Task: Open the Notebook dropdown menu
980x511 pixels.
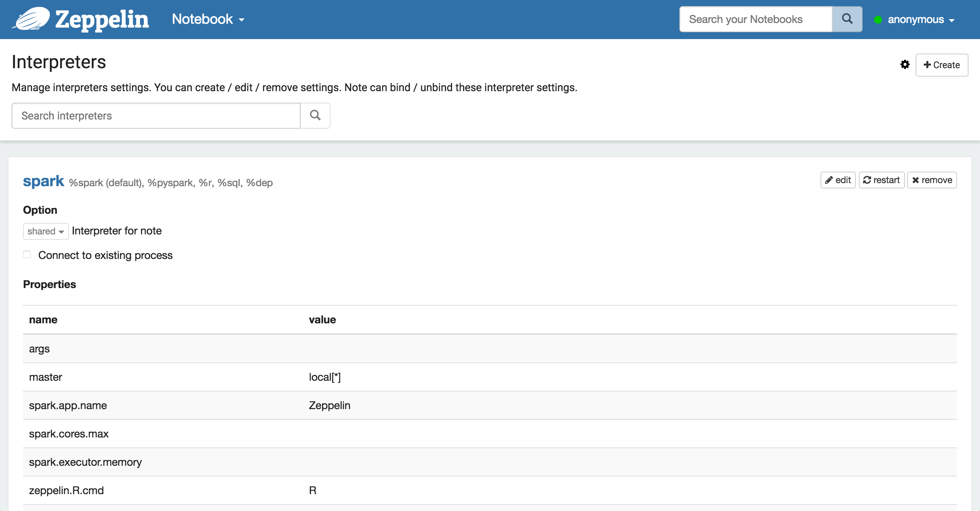Action: pos(208,19)
